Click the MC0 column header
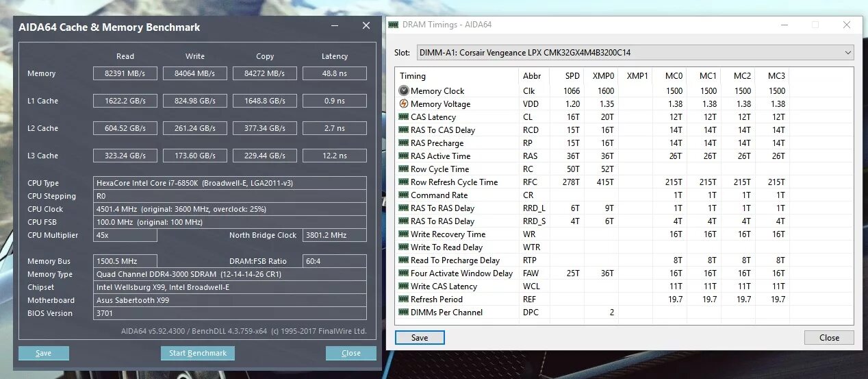Image resolution: width=868 pixels, height=379 pixels. click(x=674, y=76)
